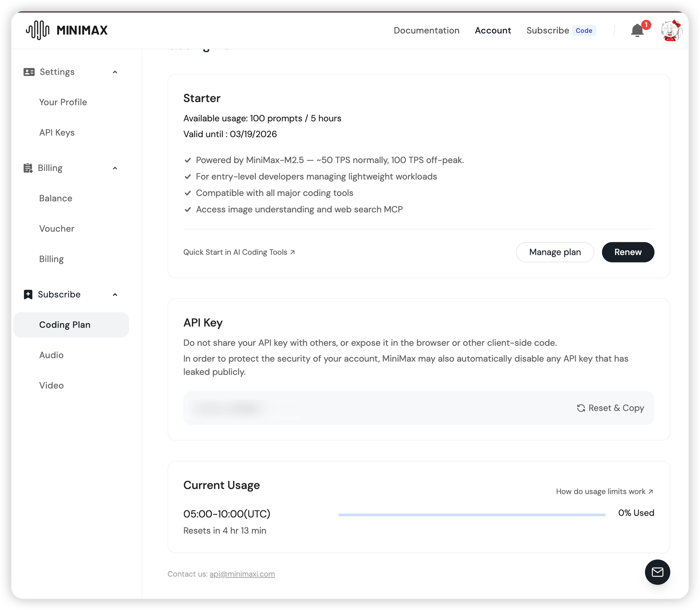
Task: Collapse the Subscribe sidebar section
Action: pyautogui.click(x=115, y=295)
